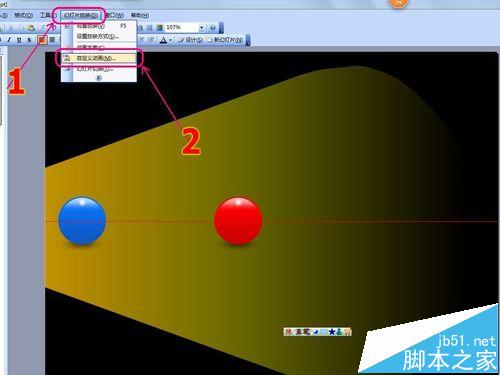Open the 窗口(W) menu

pyautogui.click(x=115, y=15)
